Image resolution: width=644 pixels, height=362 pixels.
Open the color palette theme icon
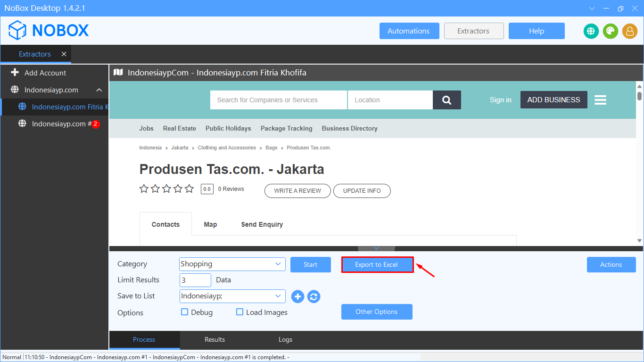coord(611,31)
